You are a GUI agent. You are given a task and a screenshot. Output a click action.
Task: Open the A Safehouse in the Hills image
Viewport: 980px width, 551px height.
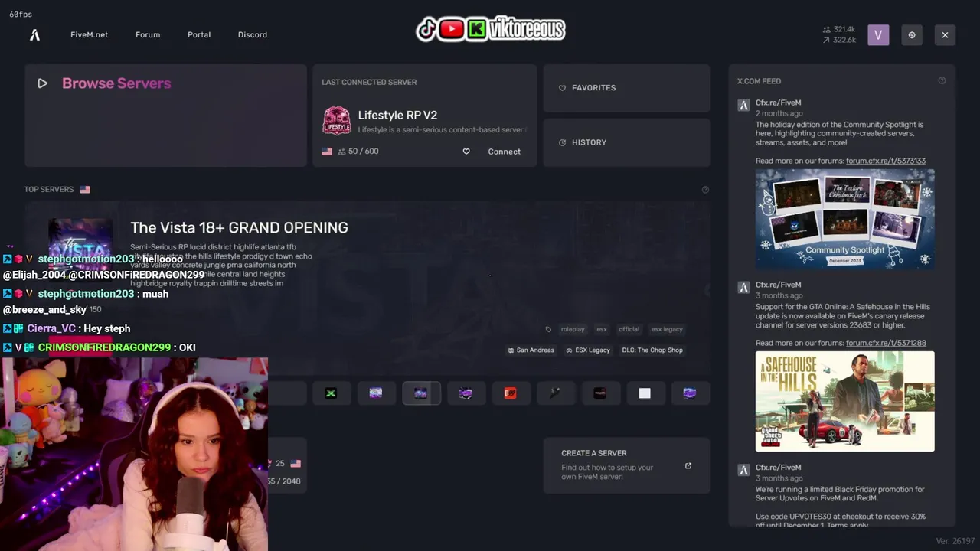[845, 401]
